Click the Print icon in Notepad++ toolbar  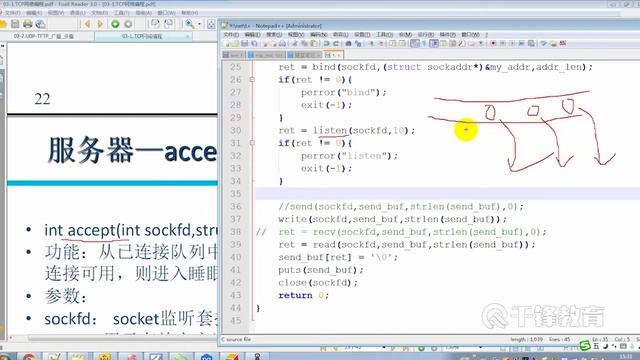click(x=282, y=43)
